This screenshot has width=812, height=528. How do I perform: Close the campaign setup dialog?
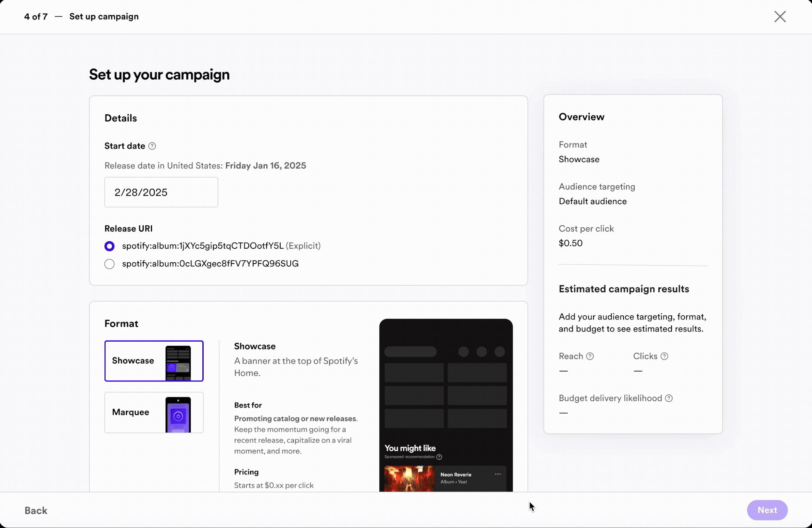pyautogui.click(x=780, y=16)
